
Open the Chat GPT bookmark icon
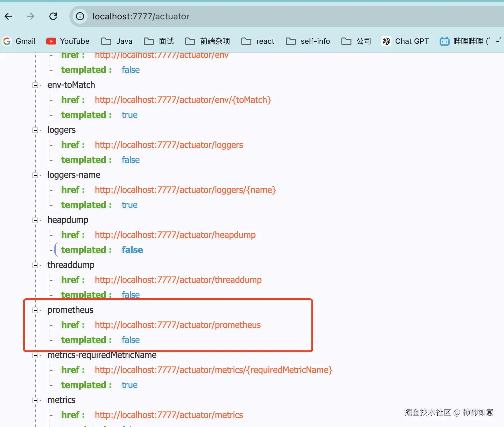click(386, 41)
